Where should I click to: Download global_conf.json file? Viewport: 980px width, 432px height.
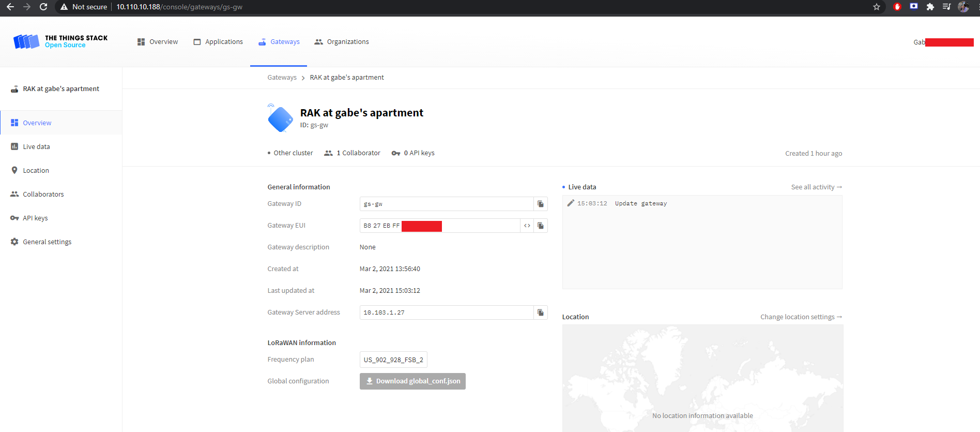tap(412, 381)
